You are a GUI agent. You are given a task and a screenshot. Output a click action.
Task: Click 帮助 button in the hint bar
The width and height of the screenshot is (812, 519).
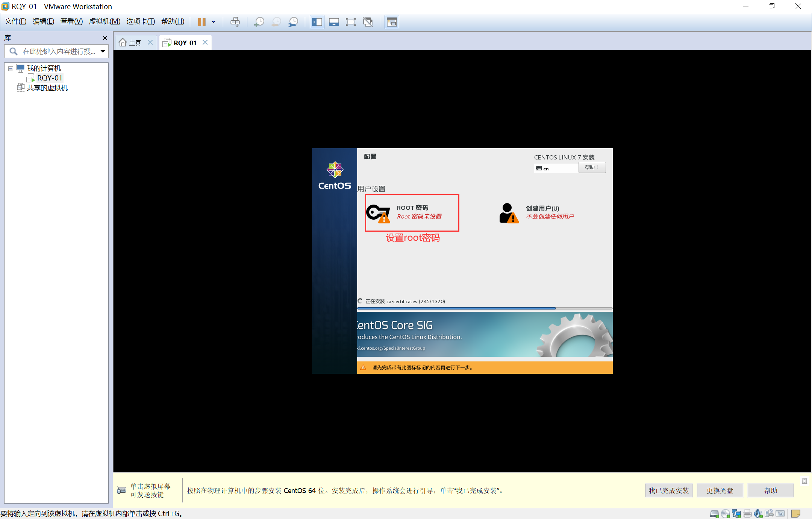click(x=771, y=490)
